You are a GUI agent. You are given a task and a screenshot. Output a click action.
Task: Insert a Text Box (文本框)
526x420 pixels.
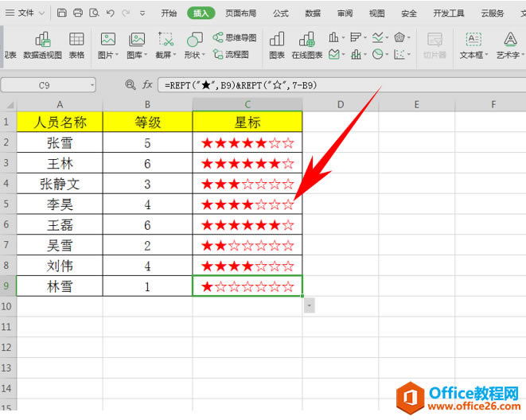click(473, 45)
